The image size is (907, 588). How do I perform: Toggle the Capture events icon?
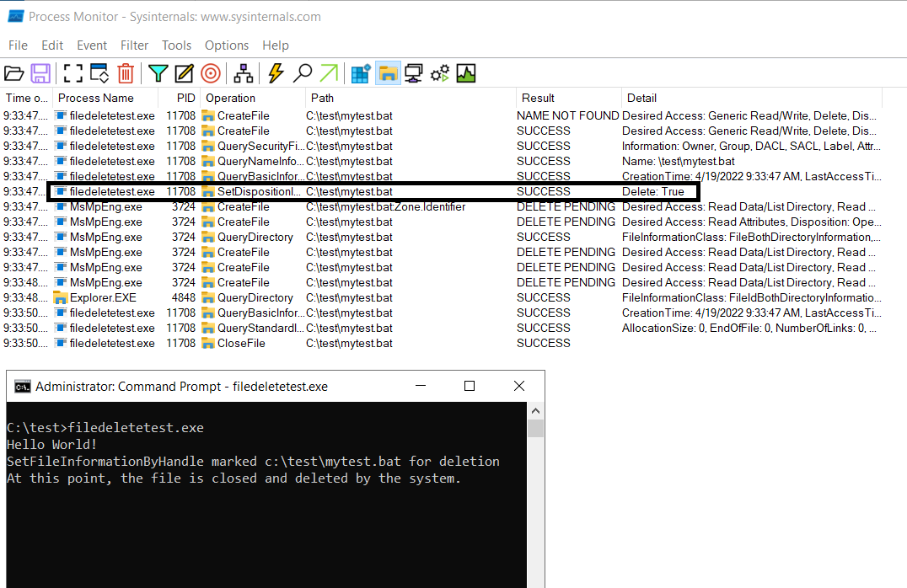pyautogui.click(x=72, y=73)
